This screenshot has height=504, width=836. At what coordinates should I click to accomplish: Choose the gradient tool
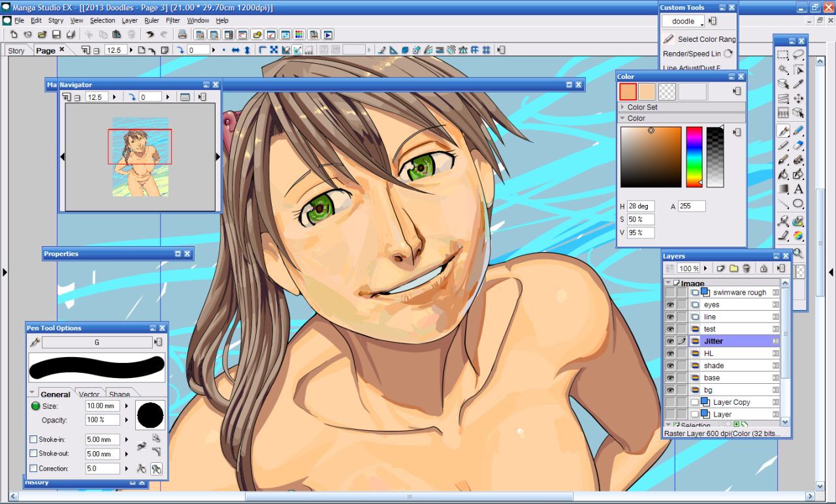pyautogui.click(x=783, y=189)
